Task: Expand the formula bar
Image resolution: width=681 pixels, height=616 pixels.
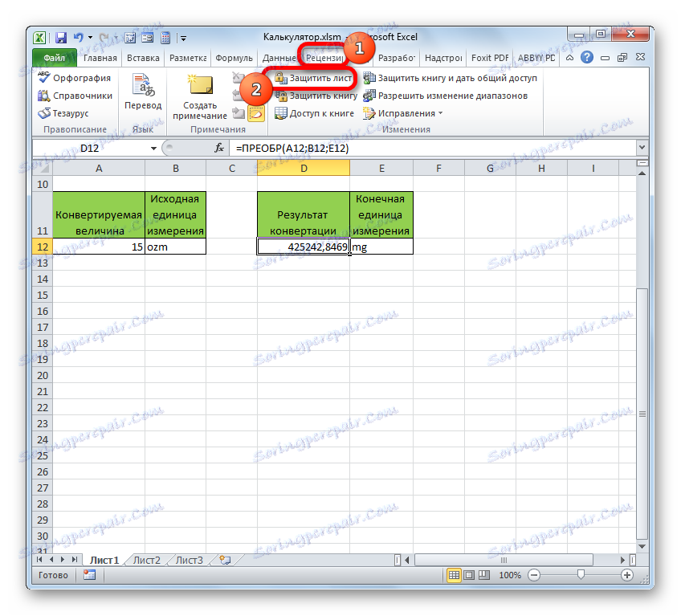Action: coord(642,148)
